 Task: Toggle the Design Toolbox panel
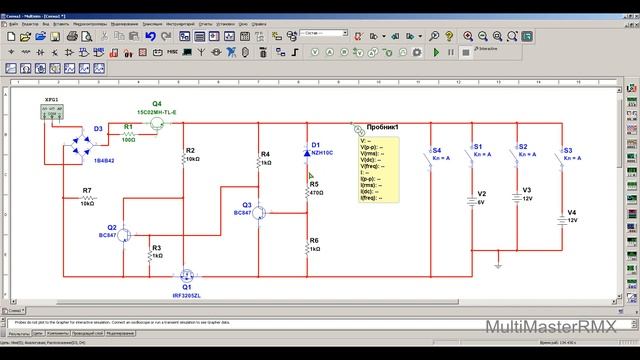(x=184, y=37)
